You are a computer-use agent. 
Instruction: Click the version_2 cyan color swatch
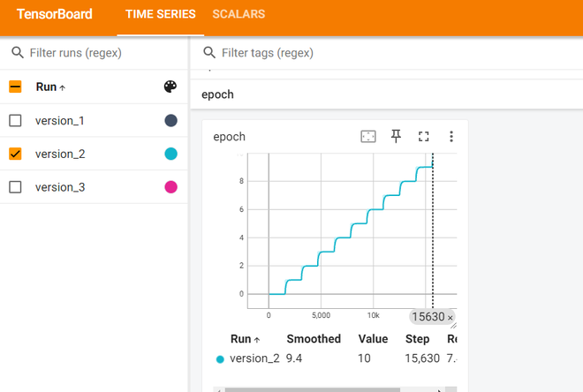point(170,154)
